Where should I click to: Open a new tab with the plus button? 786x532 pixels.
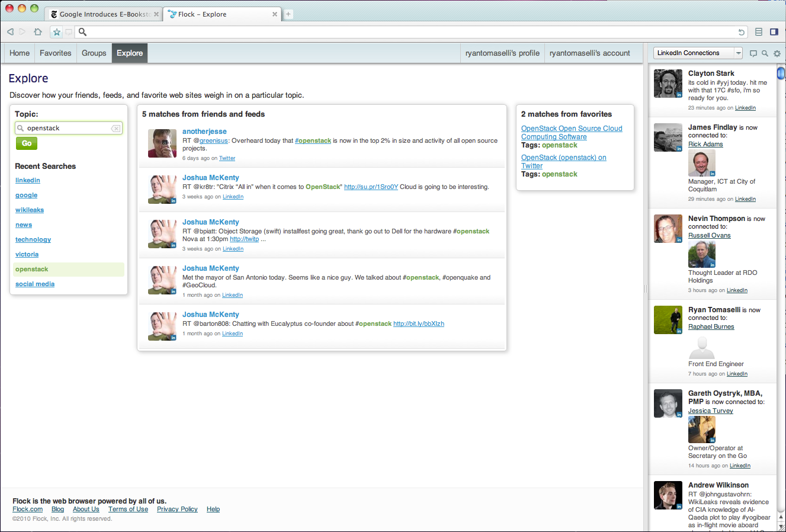coord(288,14)
